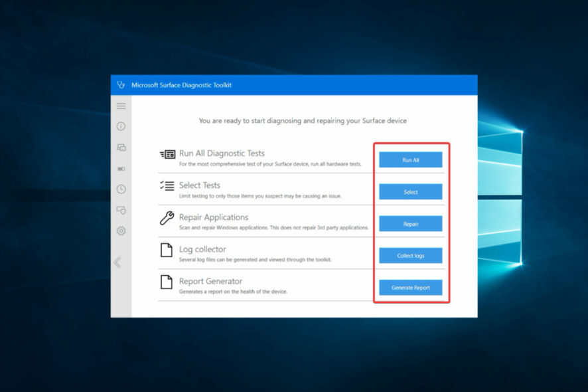Create a report with Generate Report button
The height and width of the screenshot is (392, 588).
[x=411, y=287]
